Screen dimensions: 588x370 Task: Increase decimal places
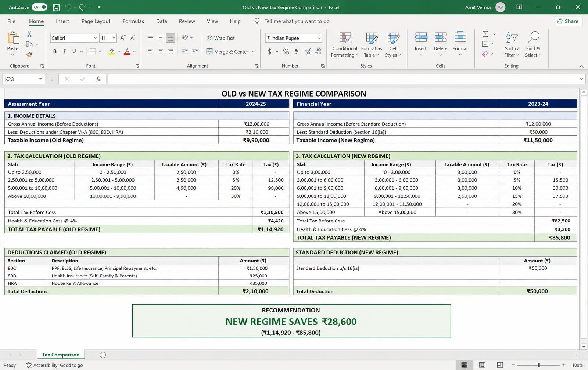308,52
